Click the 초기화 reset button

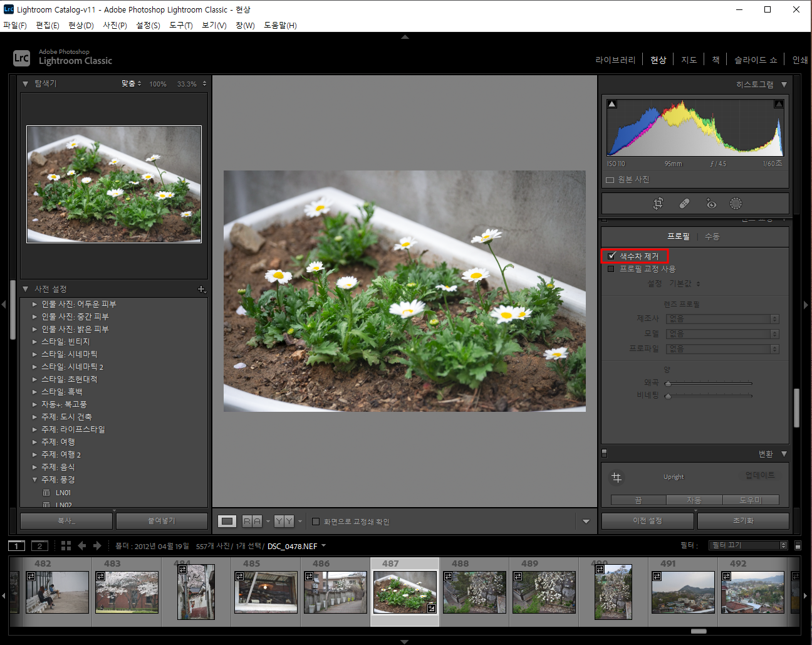743,521
